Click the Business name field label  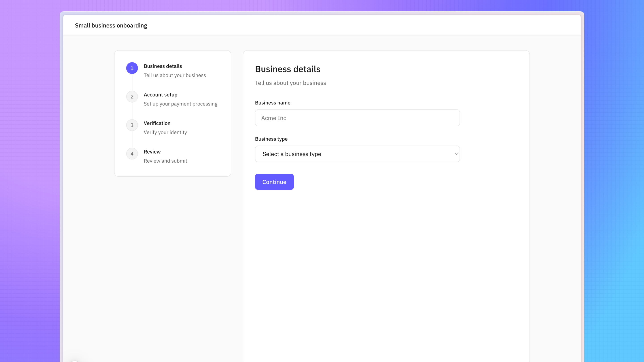click(273, 103)
